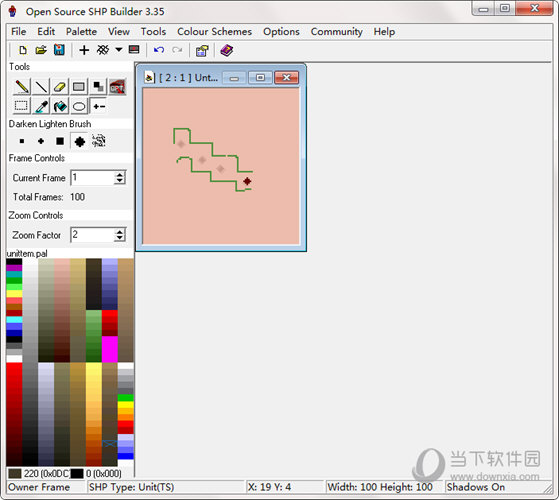Click the greyed redo arrow

177,50
